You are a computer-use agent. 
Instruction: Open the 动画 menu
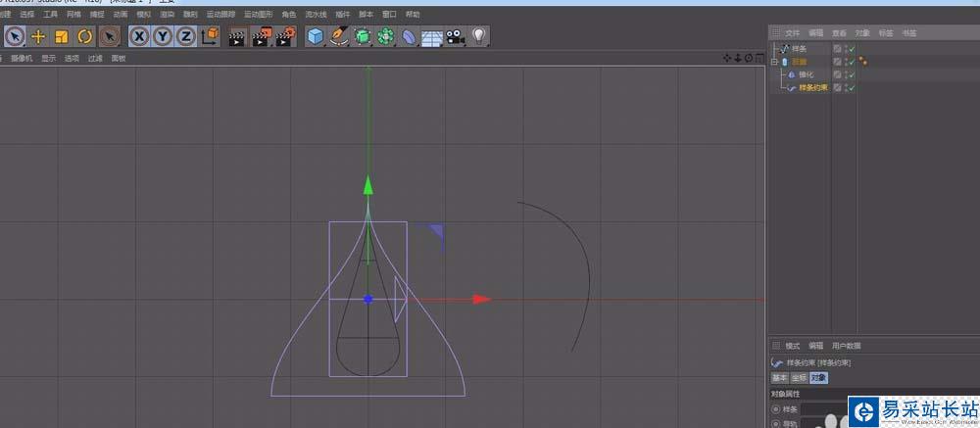(x=121, y=14)
